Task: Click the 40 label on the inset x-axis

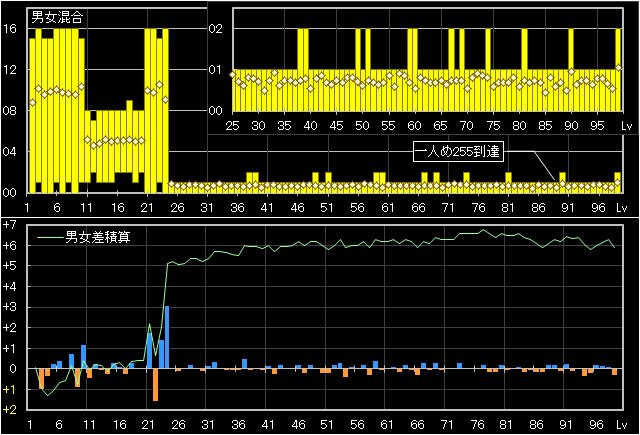Action: tap(310, 126)
